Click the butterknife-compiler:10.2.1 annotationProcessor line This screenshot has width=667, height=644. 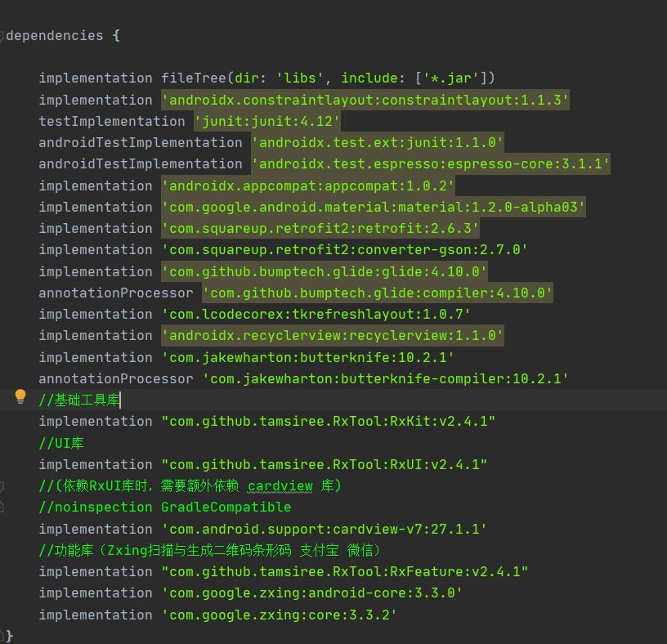pyautogui.click(x=303, y=378)
